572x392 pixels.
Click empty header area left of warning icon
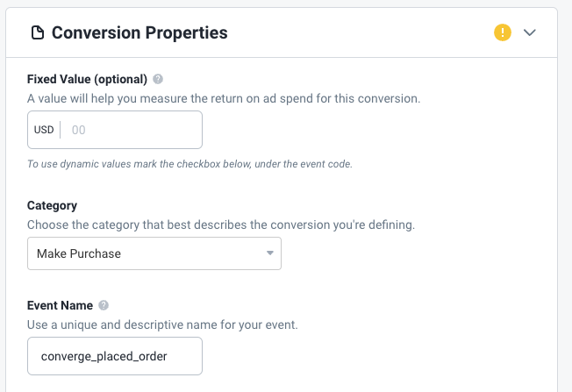coord(368,33)
